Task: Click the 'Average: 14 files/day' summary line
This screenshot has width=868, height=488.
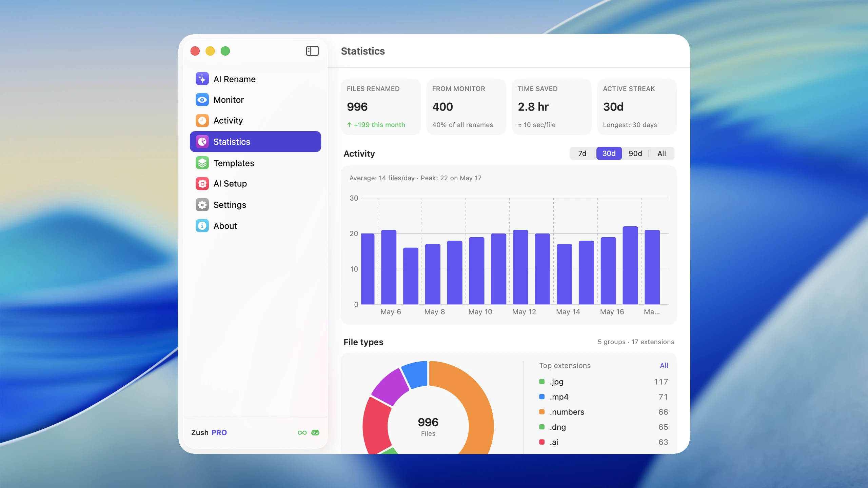Action: coord(415,178)
